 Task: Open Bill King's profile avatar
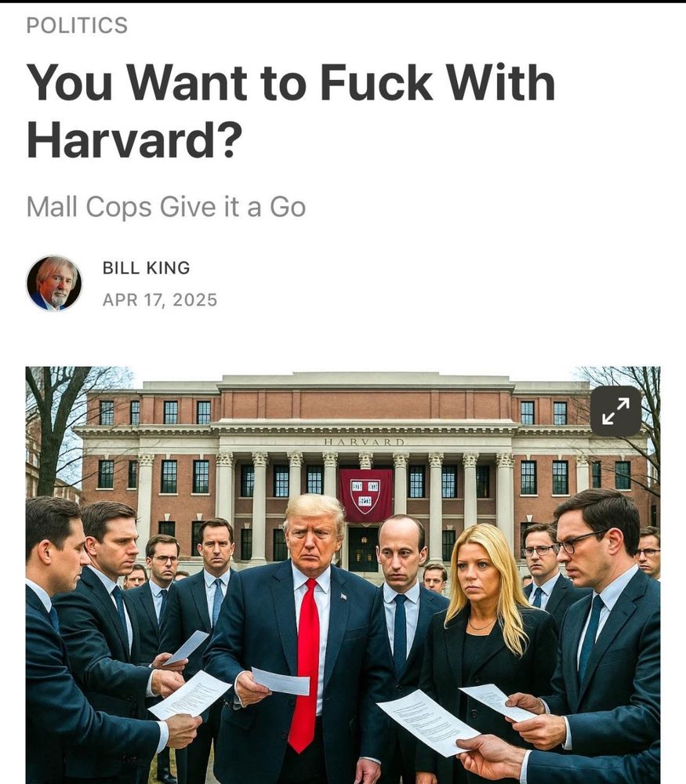(54, 283)
